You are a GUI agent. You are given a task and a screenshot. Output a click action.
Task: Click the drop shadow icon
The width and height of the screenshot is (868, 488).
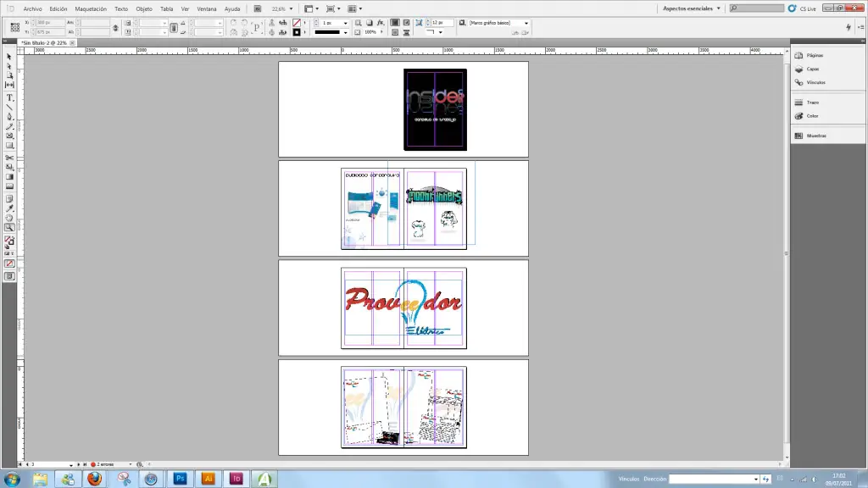click(370, 23)
